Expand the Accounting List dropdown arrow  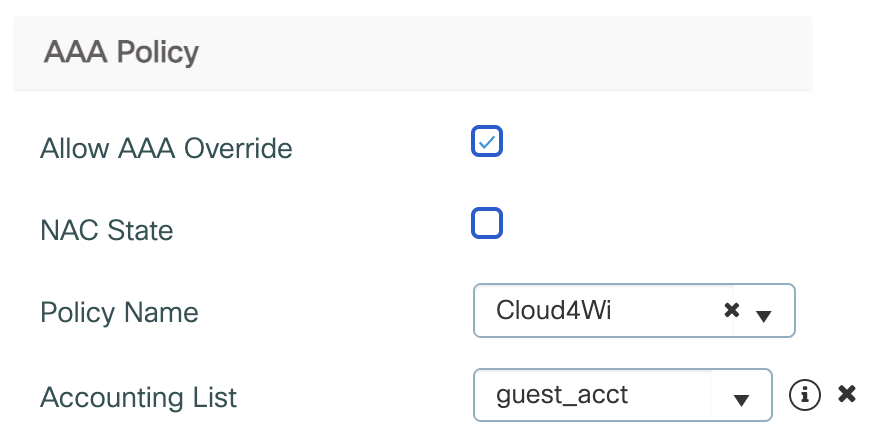pyautogui.click(x=741, y=400)
